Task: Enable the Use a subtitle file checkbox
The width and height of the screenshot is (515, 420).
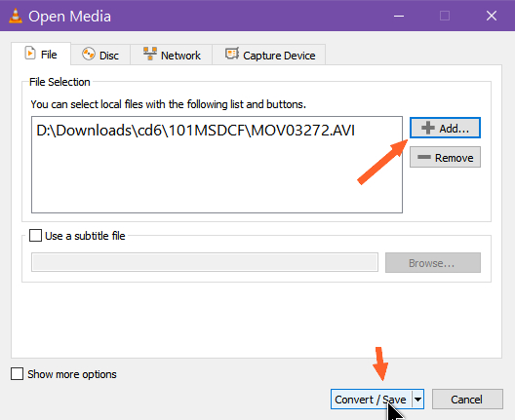Action: [x=35, y=236]
